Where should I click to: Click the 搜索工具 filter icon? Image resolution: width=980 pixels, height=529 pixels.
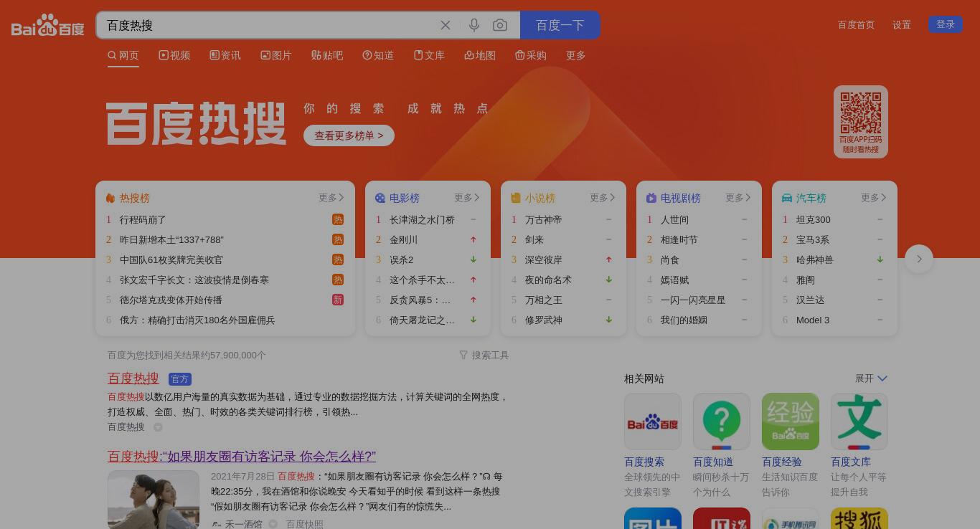coord(463,355)
